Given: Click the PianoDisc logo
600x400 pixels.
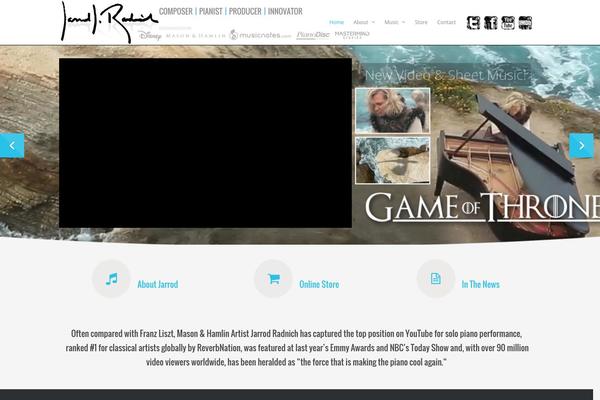Looking at the screenshot, I should pyautogui.click(x=313, y=35).
